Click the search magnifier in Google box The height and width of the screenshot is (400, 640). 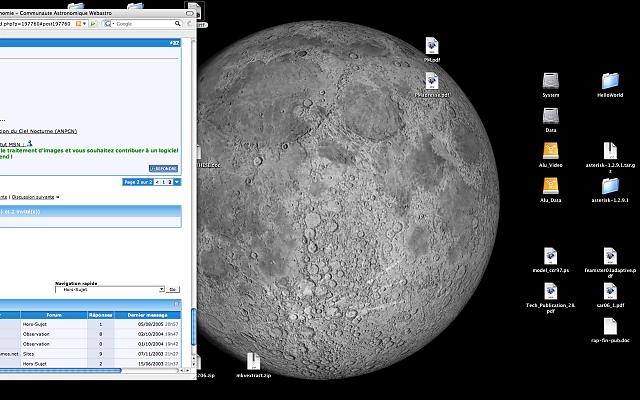178,24
